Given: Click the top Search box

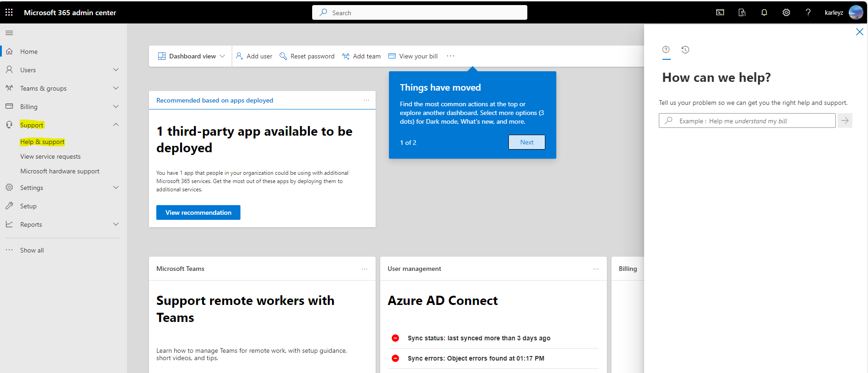Looking at the screenshot, I should point(420,12).
